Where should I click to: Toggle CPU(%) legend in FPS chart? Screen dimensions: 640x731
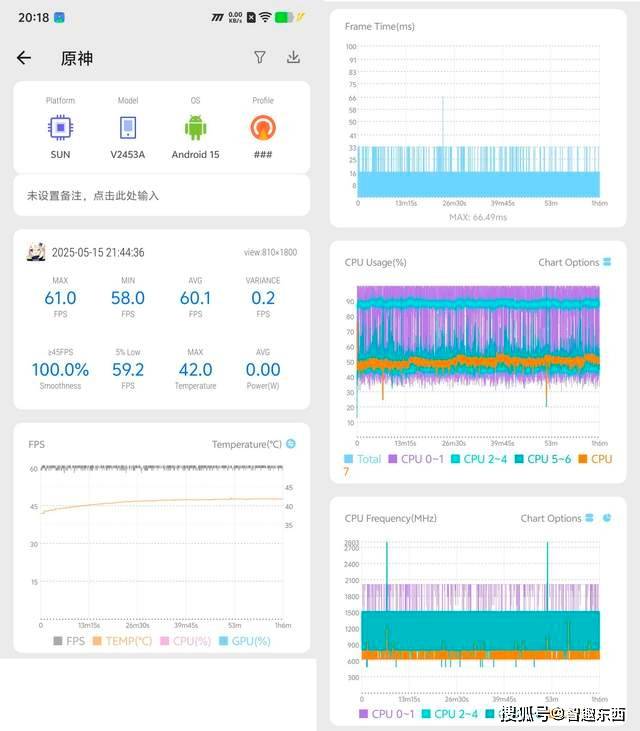[x=186, y=641]
